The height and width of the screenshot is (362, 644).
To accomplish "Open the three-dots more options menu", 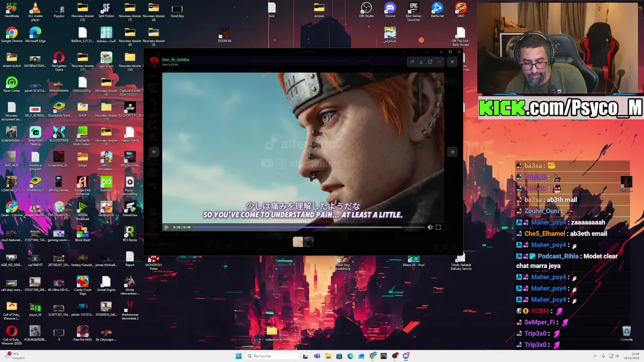I will (x=439, y=62).
